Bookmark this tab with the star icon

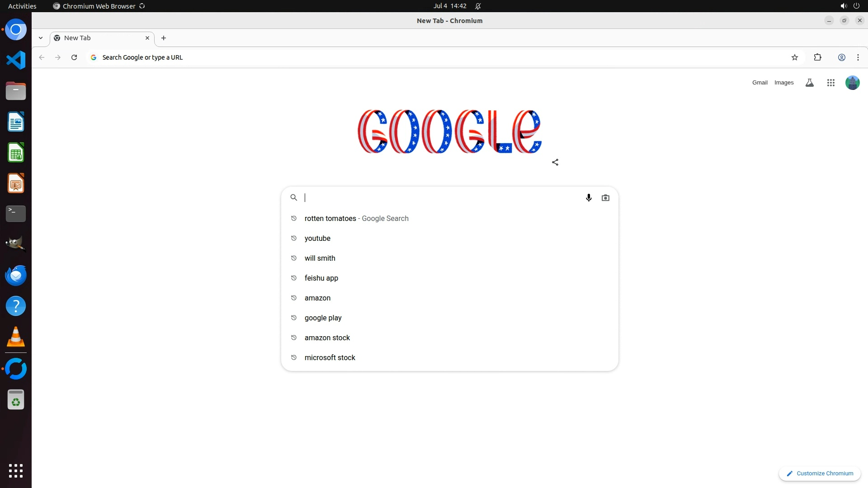(795, 57)
